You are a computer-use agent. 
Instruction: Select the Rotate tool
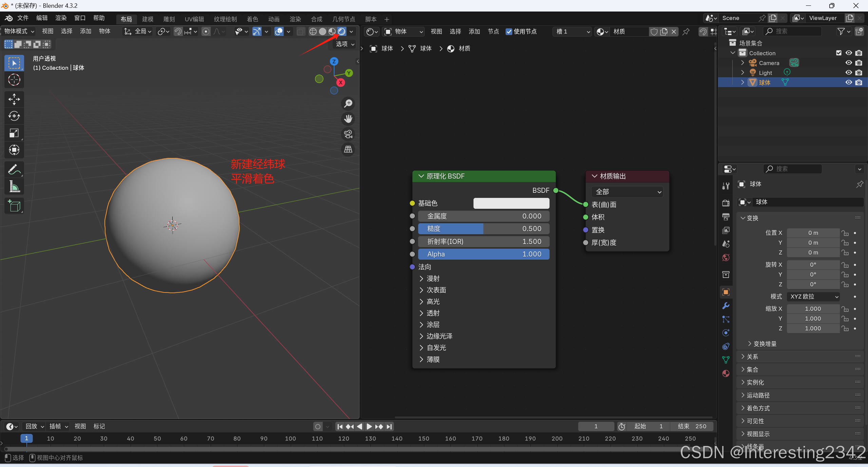point(14,116)
